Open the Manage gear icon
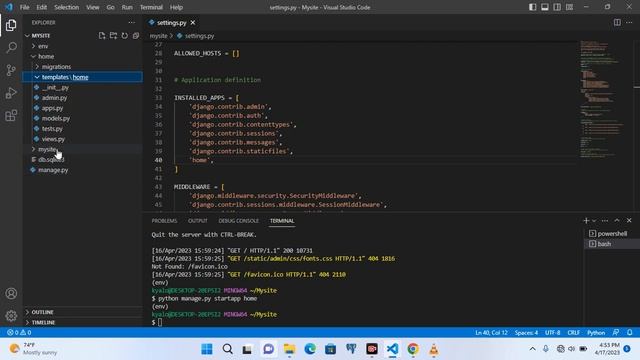 11,316
